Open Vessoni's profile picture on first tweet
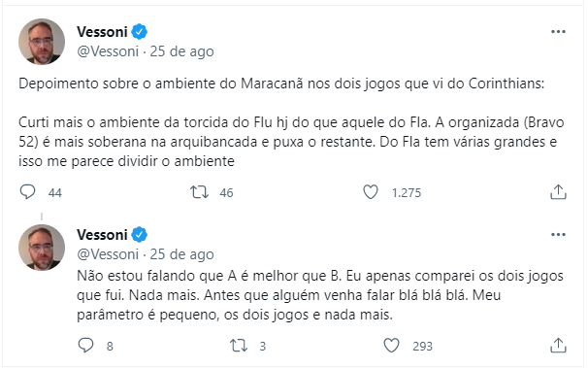This screenshot has width=588, height=368. 42,42
